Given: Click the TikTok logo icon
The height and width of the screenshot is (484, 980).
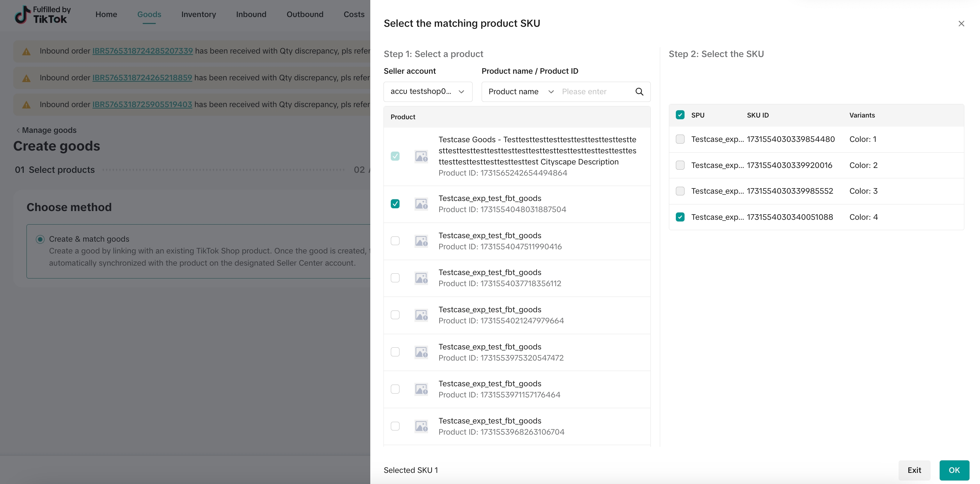Looking at the screenshot, I should point(22,15).
